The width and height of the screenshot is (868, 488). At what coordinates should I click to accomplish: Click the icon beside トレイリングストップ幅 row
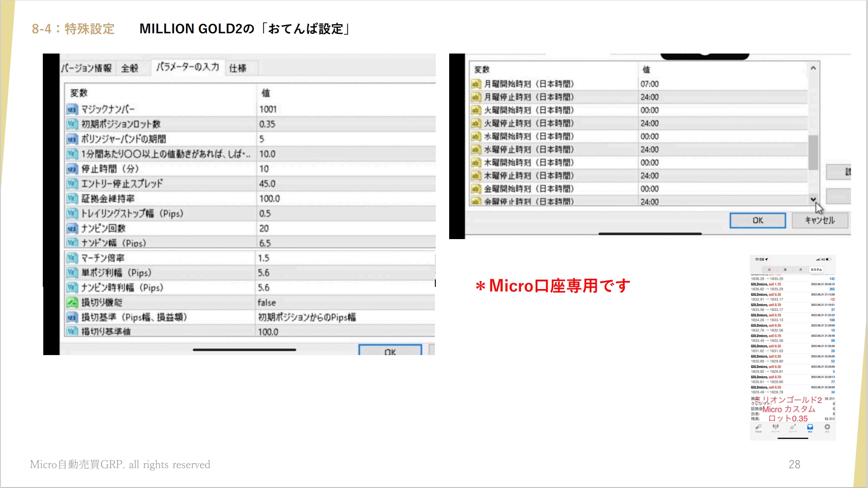(x=72, y=214)
